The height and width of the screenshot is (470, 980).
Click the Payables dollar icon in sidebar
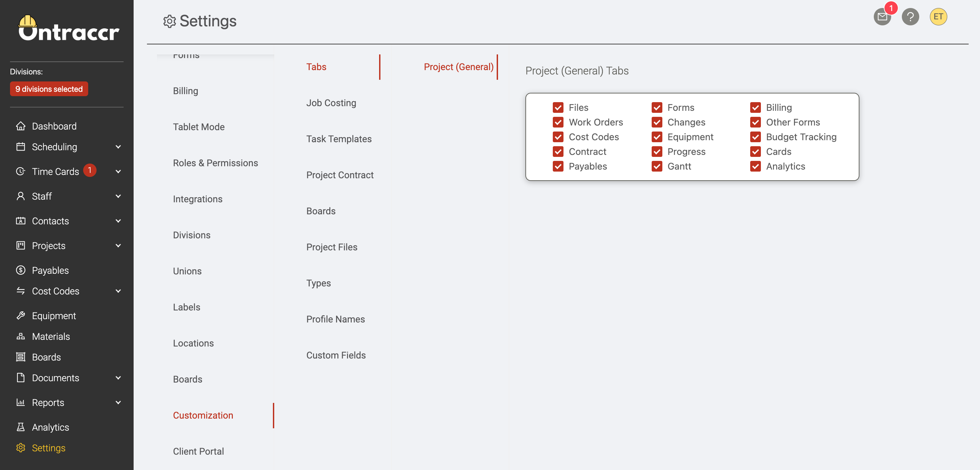[21, 270]
